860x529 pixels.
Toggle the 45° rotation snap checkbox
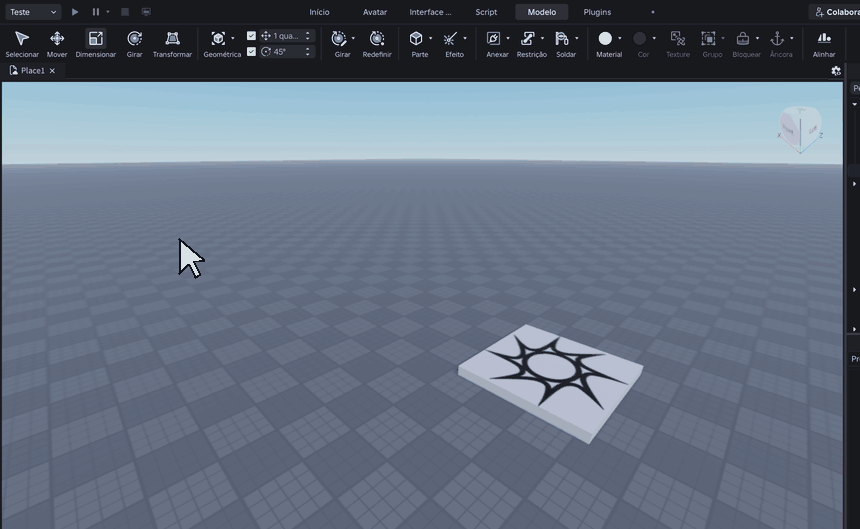(251, 52)
